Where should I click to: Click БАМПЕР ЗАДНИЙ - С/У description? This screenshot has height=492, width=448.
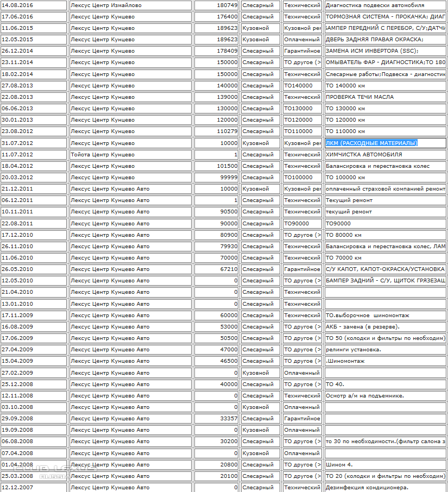coord(385,281)
